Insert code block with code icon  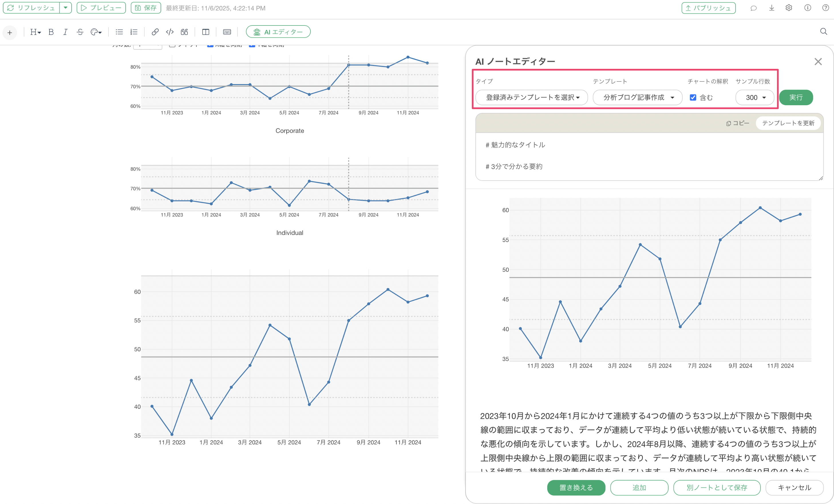(x=169, y=32)
